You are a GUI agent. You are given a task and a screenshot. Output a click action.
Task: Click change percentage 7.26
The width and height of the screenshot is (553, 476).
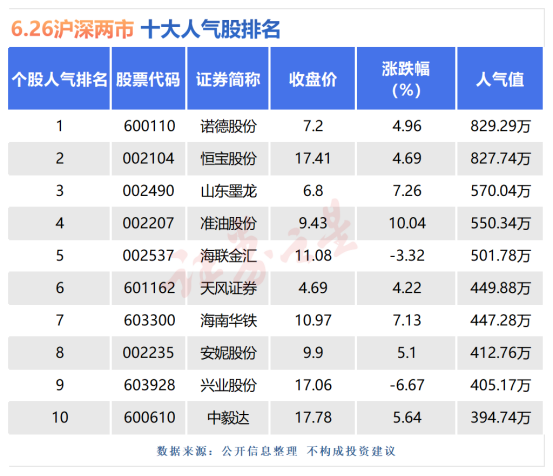407,191
